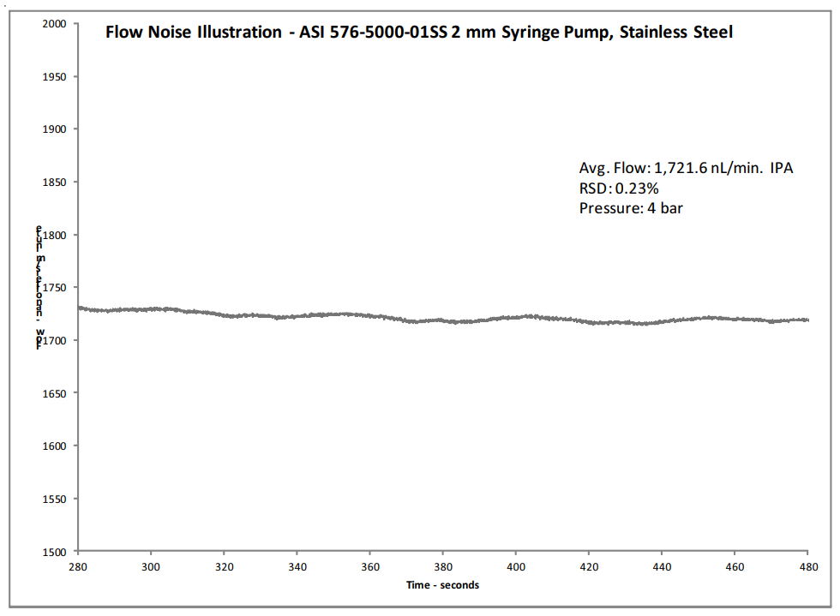
Task: Click the 2000 label on y-axis
Action: (x=55, y=24)
